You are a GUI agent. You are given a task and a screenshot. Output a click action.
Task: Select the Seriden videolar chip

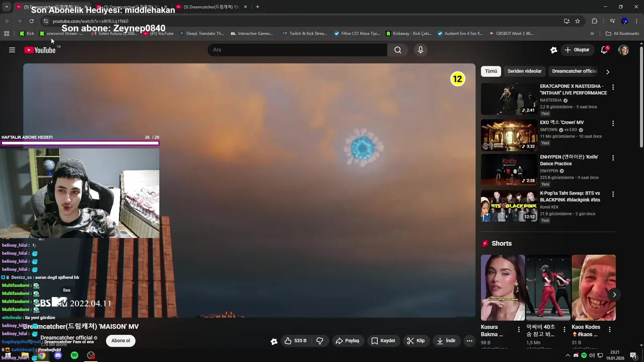click(x=524, y=71)
